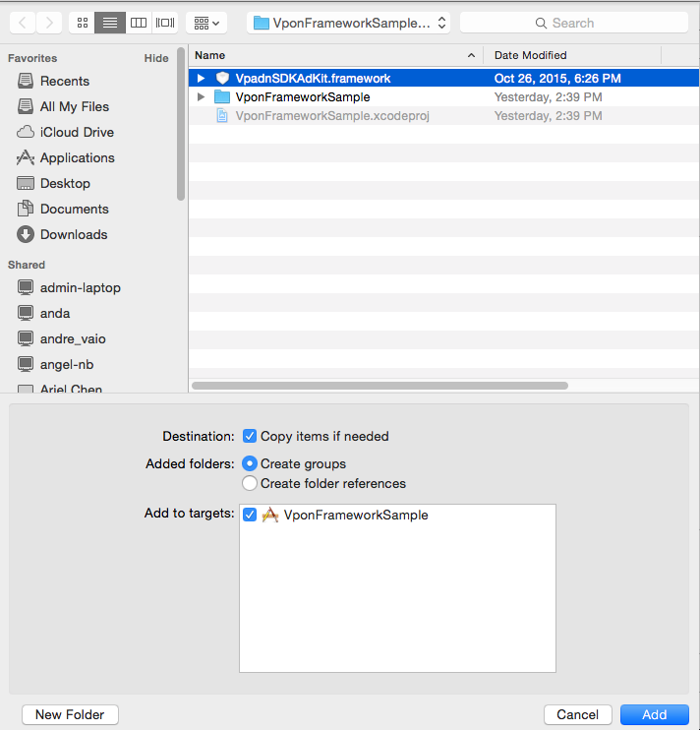Click the VponFrameworkSample.xcodeproj file name
Viewport: 700px width, 730px height.
pyautogui.click(x=332, y=115)
